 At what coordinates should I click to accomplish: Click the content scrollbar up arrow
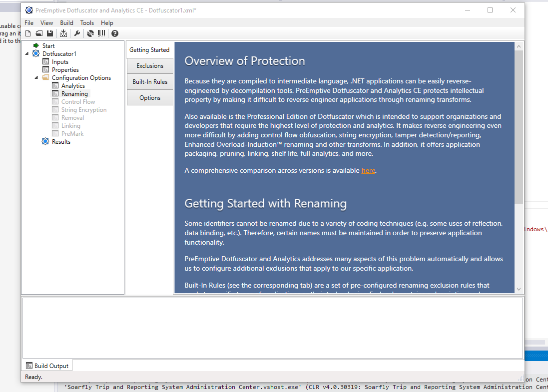[519, 46]
